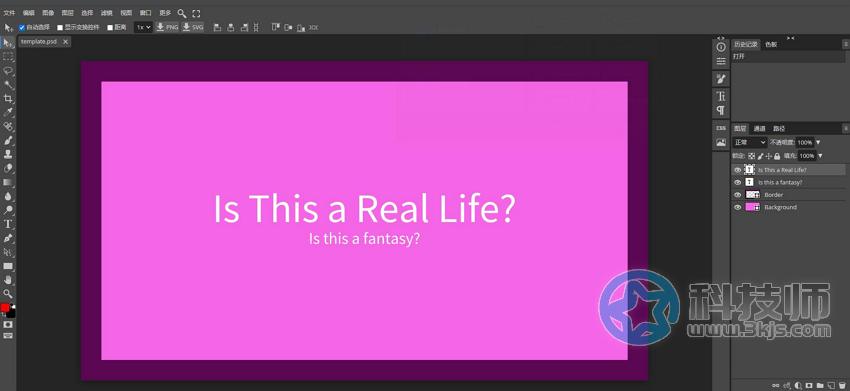Hide the Background layer with eye icon
This screenshot has height=391, width=850.
click(737, 208)
